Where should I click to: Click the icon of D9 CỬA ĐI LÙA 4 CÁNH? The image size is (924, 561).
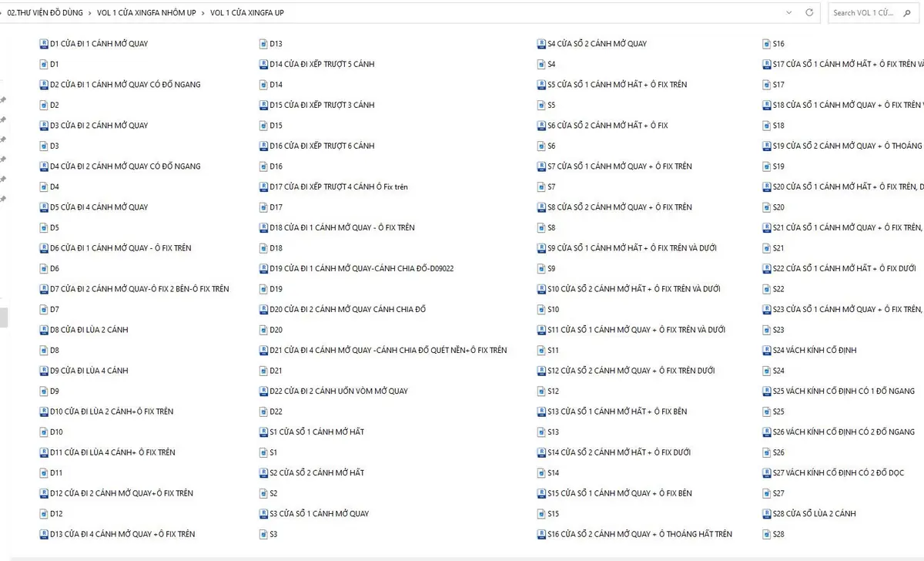[44, 371]
